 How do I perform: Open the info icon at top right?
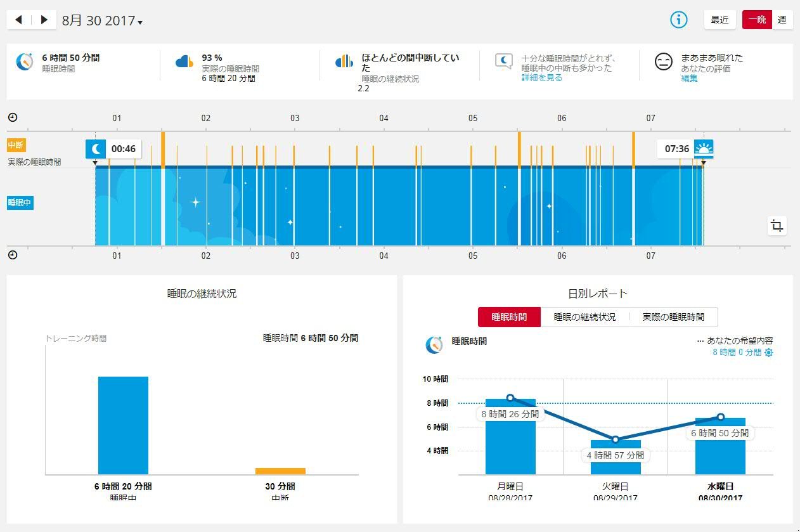(x=679, y=20)
